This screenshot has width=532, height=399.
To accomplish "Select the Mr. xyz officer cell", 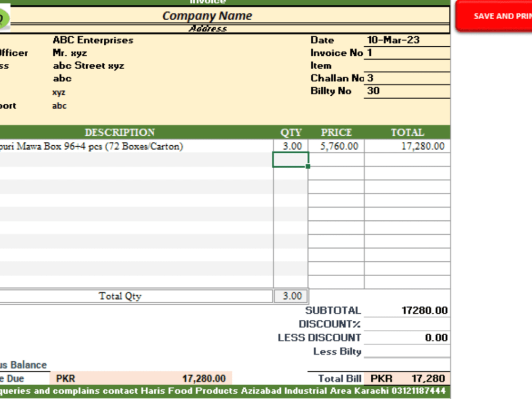I will (x=70, y=53).
